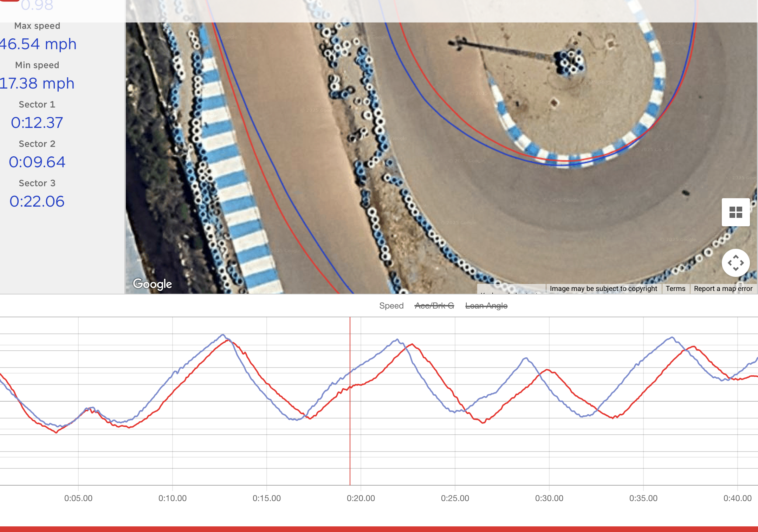This screenshot has width=758, height=532.
Task: Click Report a map error link
Action: coord(723,288)
